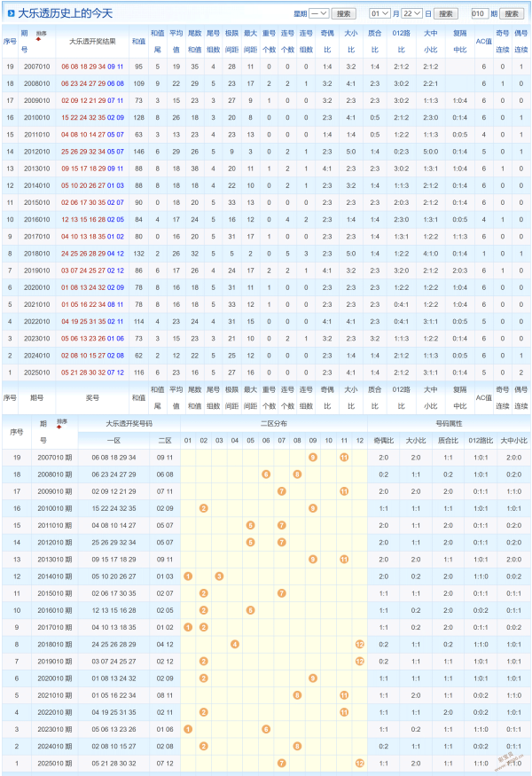This screenshot has width=532, height=776.
Task: Open the month dropdown showing 01
Action: (379, 14)
